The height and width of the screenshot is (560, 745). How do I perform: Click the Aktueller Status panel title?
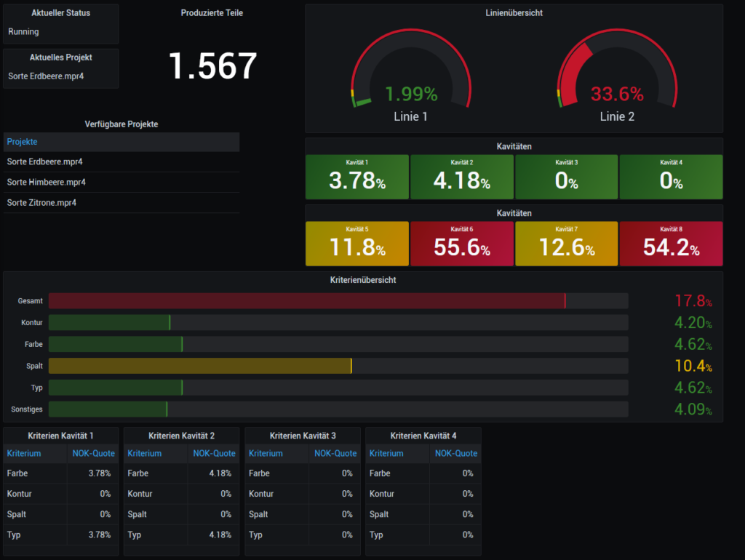click(x=61, y=13)
